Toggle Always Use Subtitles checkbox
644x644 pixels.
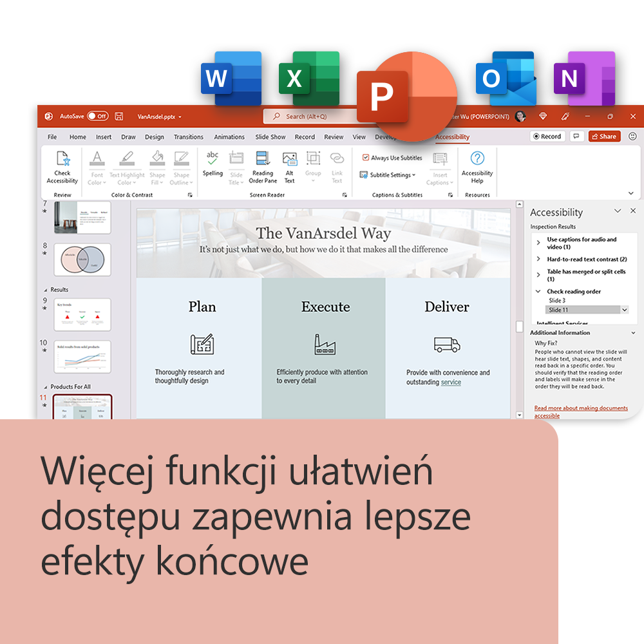point(366,157)
